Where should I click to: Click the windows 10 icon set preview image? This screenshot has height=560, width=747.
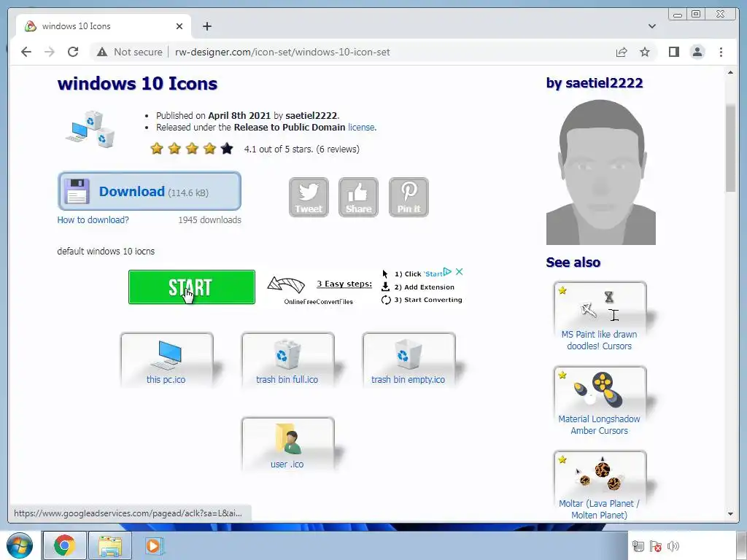(90, 129)
